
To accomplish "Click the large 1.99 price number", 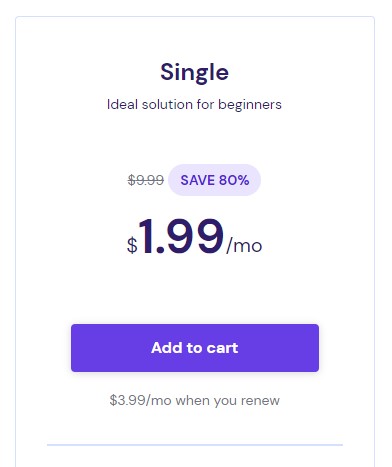I will click(181, 236).
